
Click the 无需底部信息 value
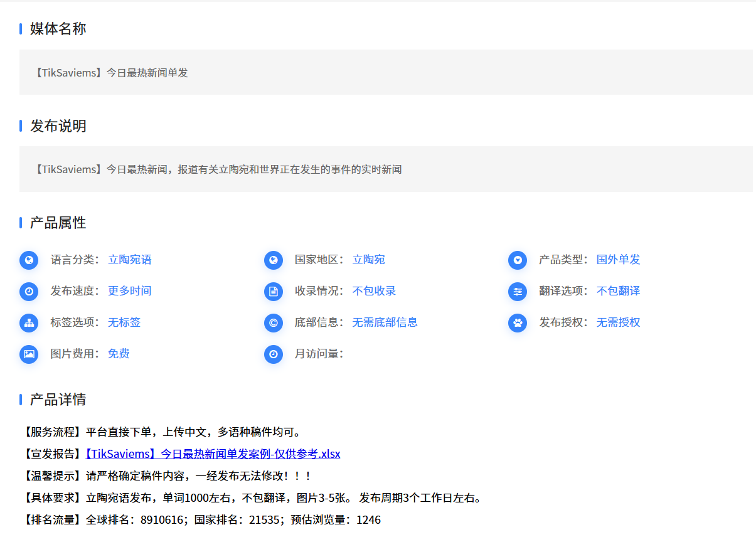pyautogui.click(x=385, y=322)
